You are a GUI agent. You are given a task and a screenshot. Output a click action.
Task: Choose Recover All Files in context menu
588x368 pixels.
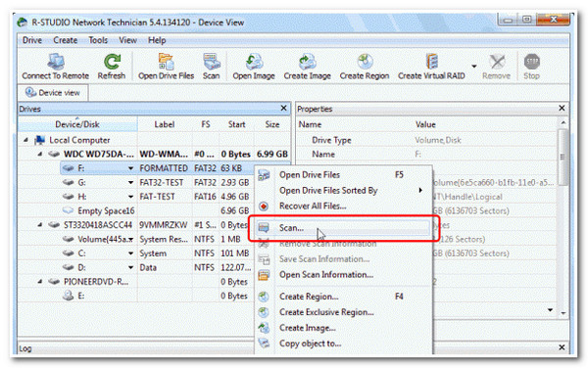click(343, 206)
